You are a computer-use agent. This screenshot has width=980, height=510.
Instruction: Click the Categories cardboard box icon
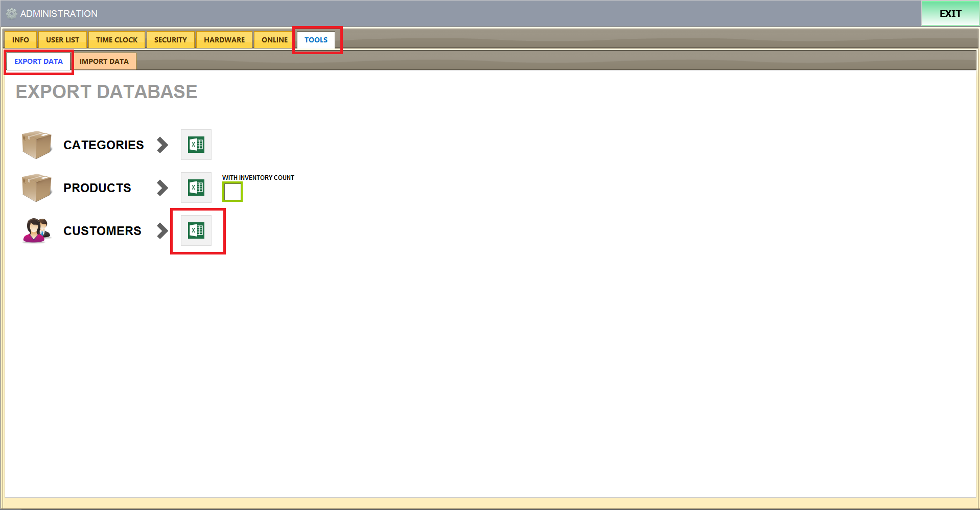pos(37,145)
